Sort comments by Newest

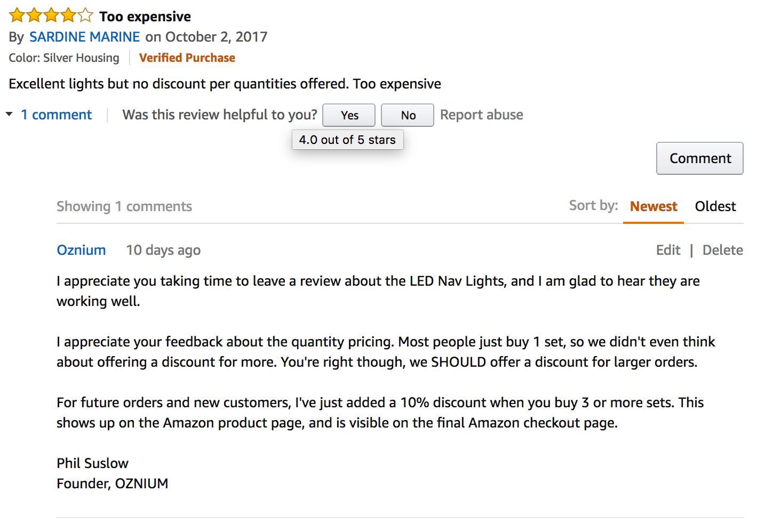click(653, 206)
